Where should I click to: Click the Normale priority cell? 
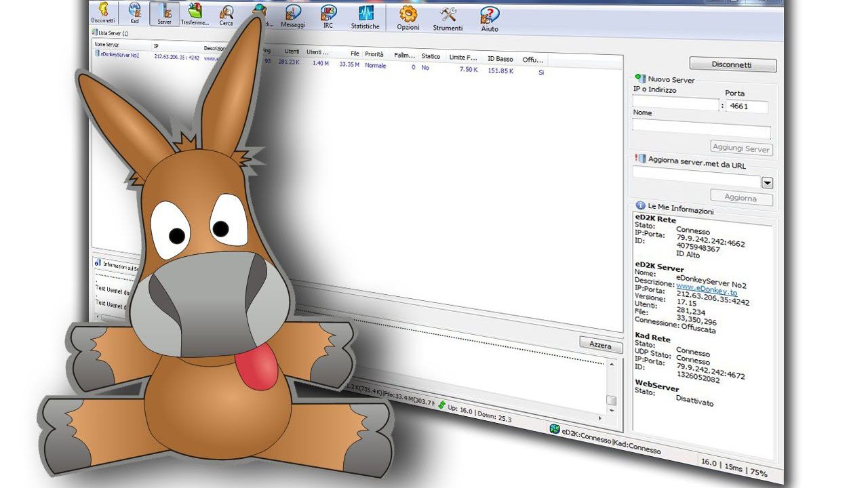[x=376, y=65]
